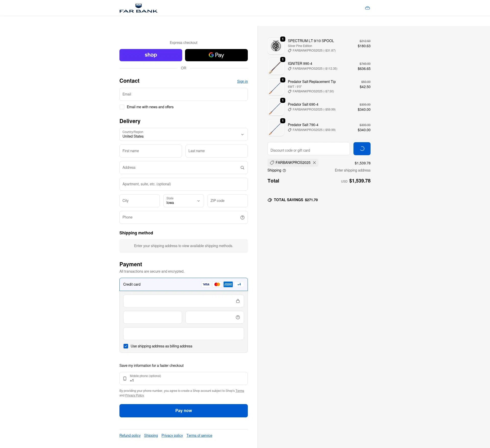Click the Sign in link
Image resolution: width=490 pixels, height=448 pixels.
coord(242,81)
